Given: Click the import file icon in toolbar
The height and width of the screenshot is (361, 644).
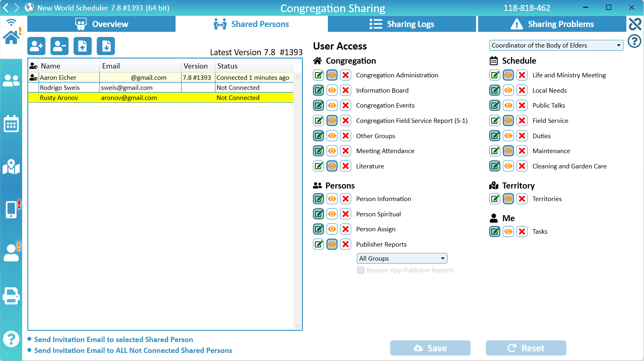Looking at the screenshot, I should [106, 46].
